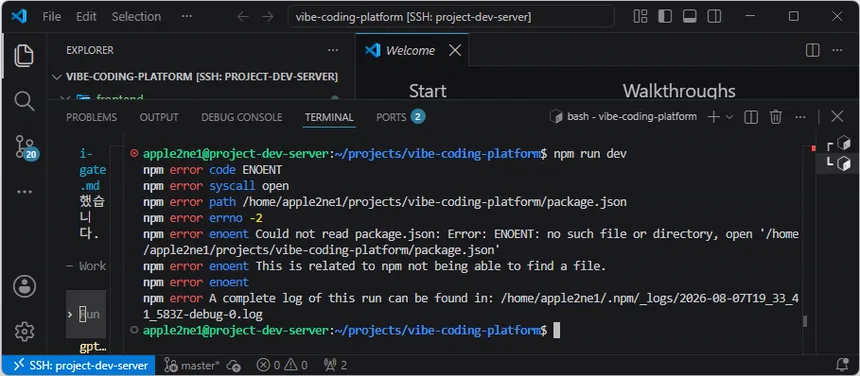Go forward using the right arrow
860x376 pixels.
coord(268,16)
